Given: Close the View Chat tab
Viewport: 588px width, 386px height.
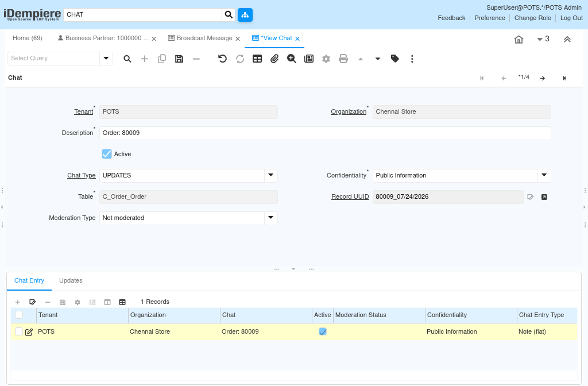Looking at the screenshot, I should coord(297,38).
